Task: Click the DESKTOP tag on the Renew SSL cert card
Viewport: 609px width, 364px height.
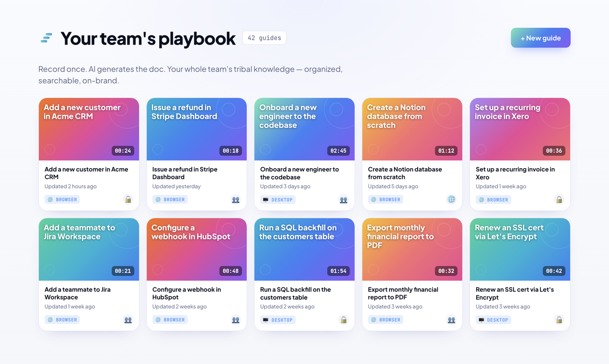Action: click(493, 320)
